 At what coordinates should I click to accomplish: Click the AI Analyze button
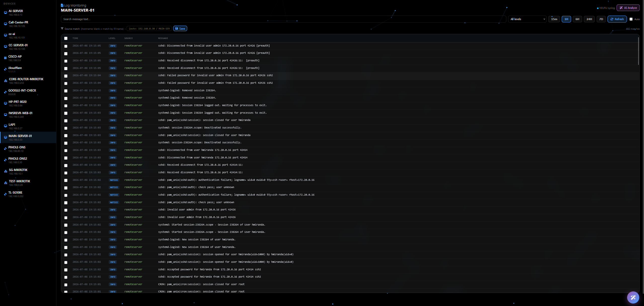coord(628,8)
